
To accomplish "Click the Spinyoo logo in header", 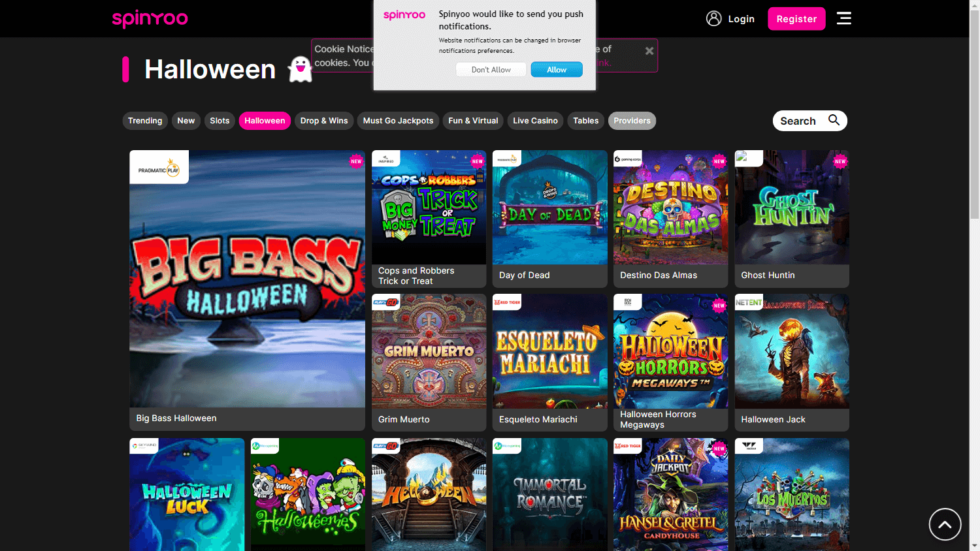I will [150, 18].
